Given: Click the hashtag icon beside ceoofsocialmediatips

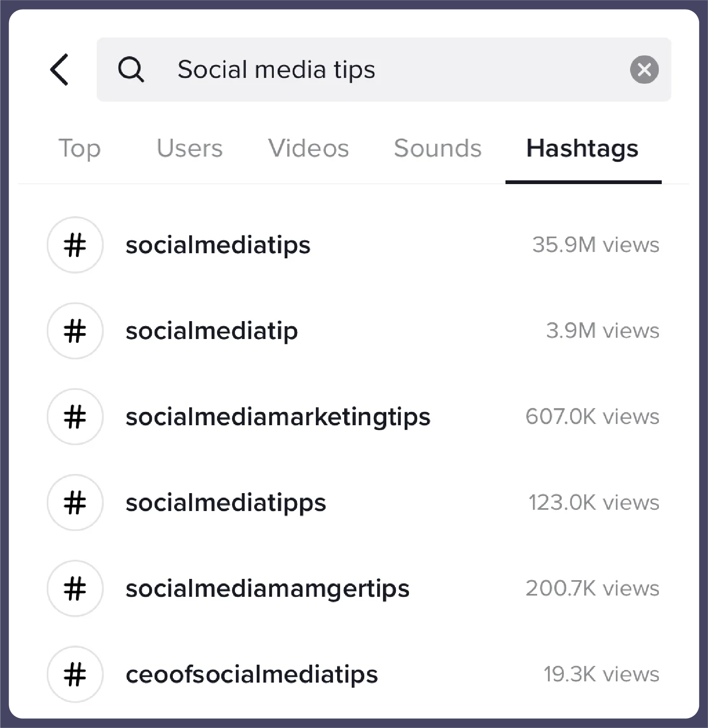Looking at the screenshot, I should tap(75, 674).
